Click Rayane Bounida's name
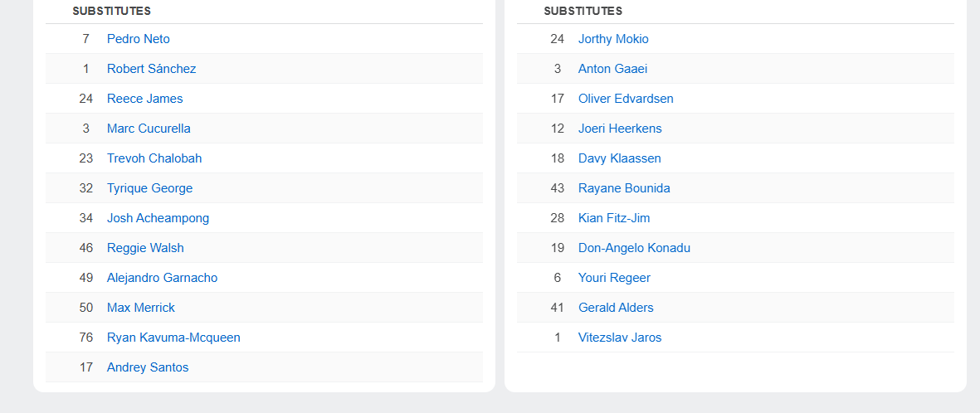This screenshot has width=980, height=413. coord(624,188)
